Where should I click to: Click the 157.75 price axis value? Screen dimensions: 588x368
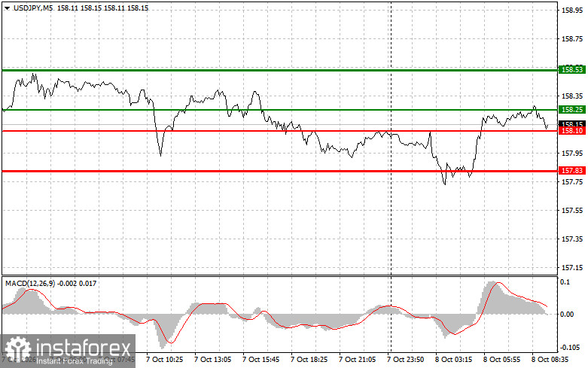tap(572, 182)
